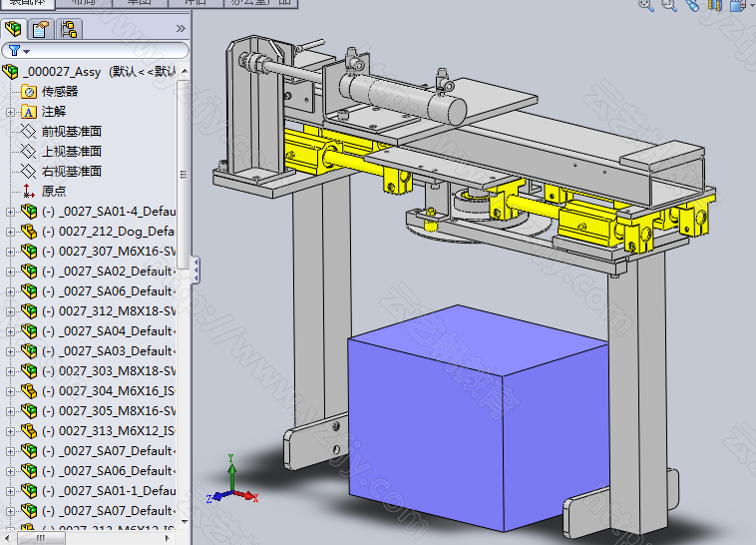Click the horizontal scrollbar right arrow
Screen dimensions: 756x545
168,537
